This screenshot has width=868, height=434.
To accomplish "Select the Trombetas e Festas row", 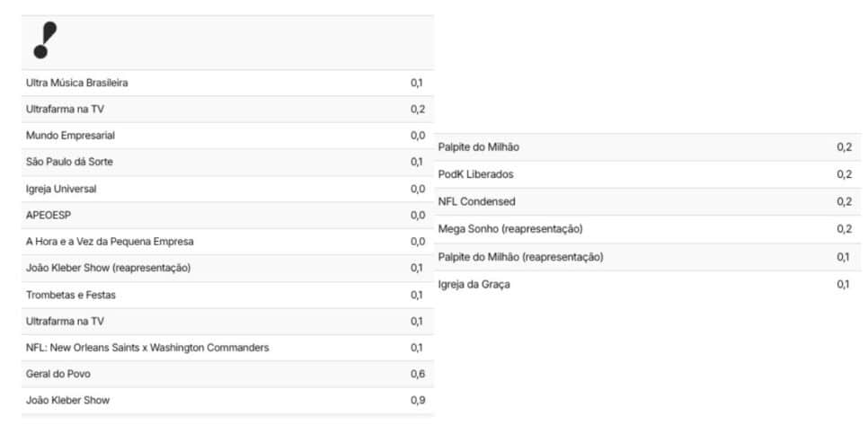I will pyautogui.click(x=227, y=295).
